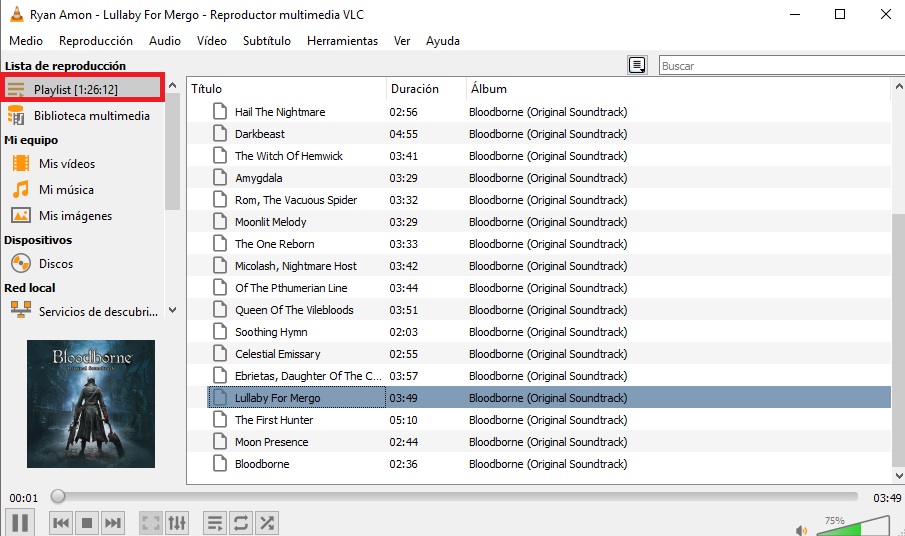Image resolution: width=905 pixels, height=536 pixels.
Task: Toggle random shuffle playback
Action: point(267,523)
